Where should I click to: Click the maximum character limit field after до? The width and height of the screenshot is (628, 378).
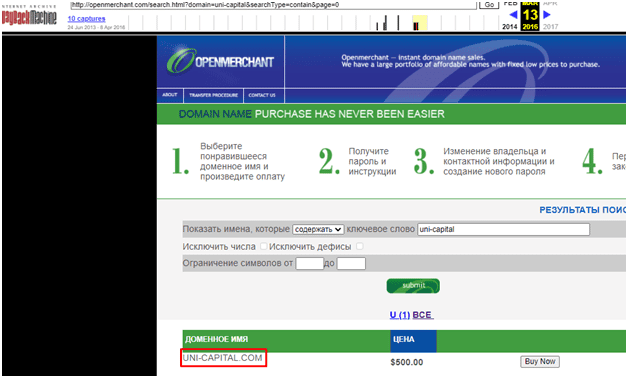click(x=351, y=263)
